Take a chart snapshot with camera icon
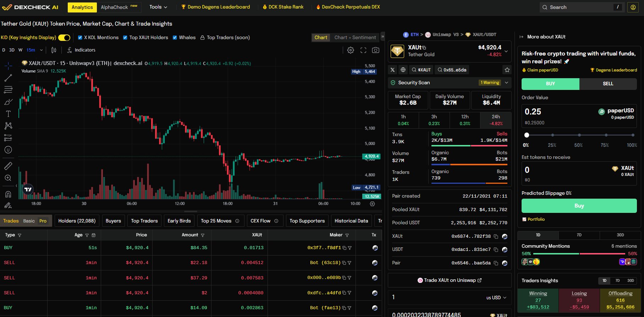Viewport: 644px width, 317px height. [375, 50]
